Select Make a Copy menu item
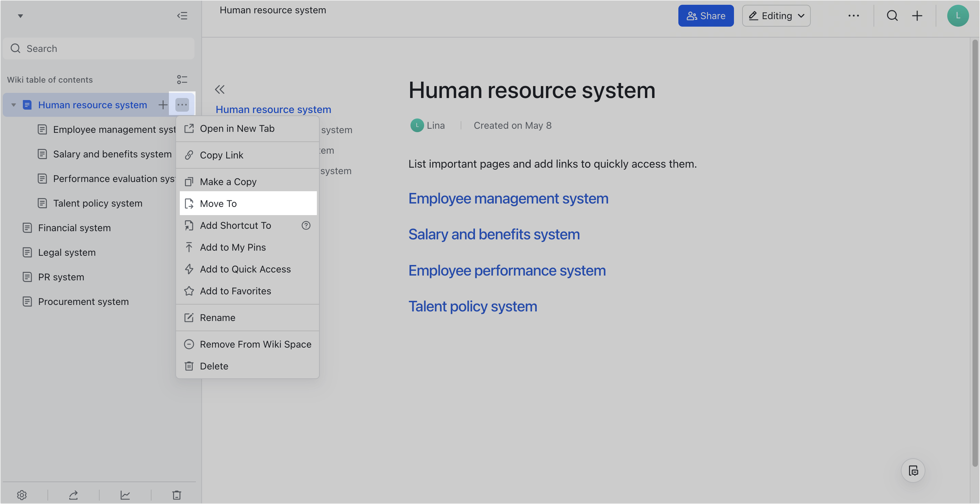 tap(248, 182)
